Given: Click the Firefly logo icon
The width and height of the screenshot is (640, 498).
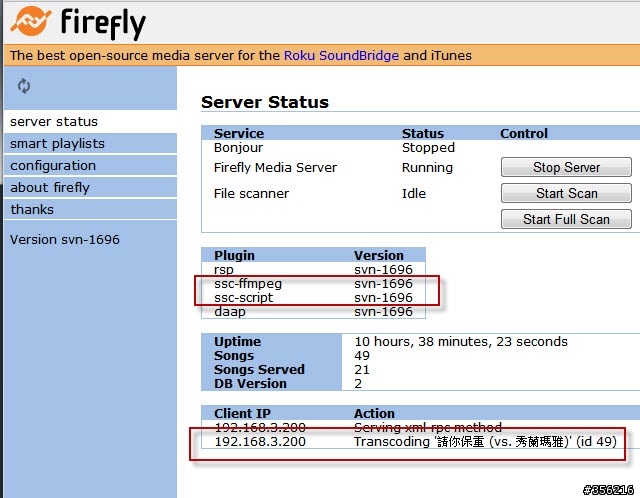Looking at the screenshot, I should (x=31, y=21).
